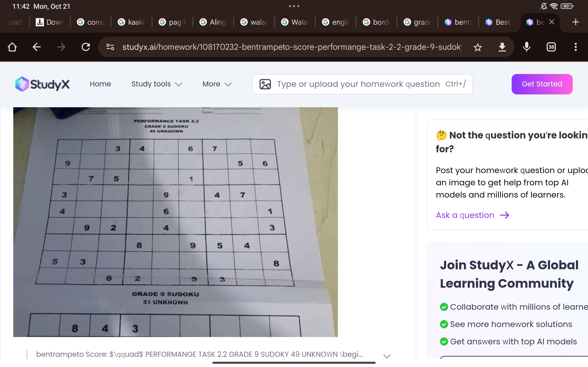
Task: Expand the answer preview chevron at bottom
Action: click(x=388, y=355)
